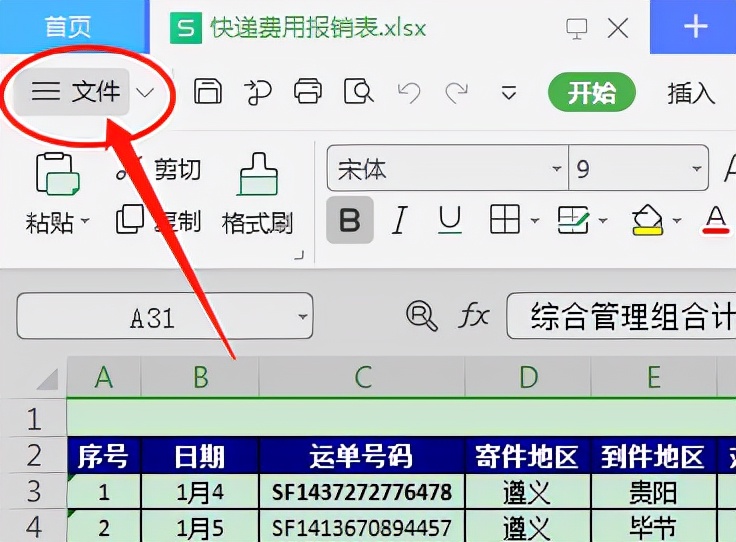Click the draw border table icon

[x=573, y=220]
